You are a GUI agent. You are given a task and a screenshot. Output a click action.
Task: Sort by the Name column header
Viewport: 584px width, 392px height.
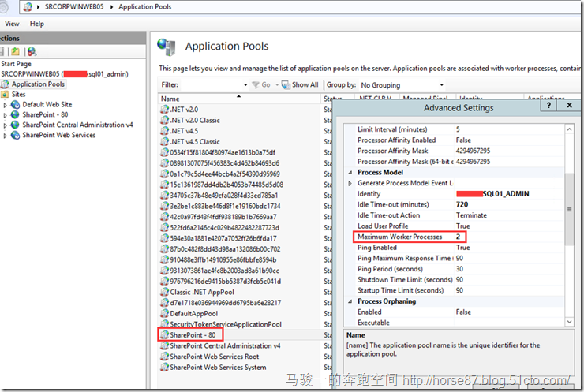[239, 99]
